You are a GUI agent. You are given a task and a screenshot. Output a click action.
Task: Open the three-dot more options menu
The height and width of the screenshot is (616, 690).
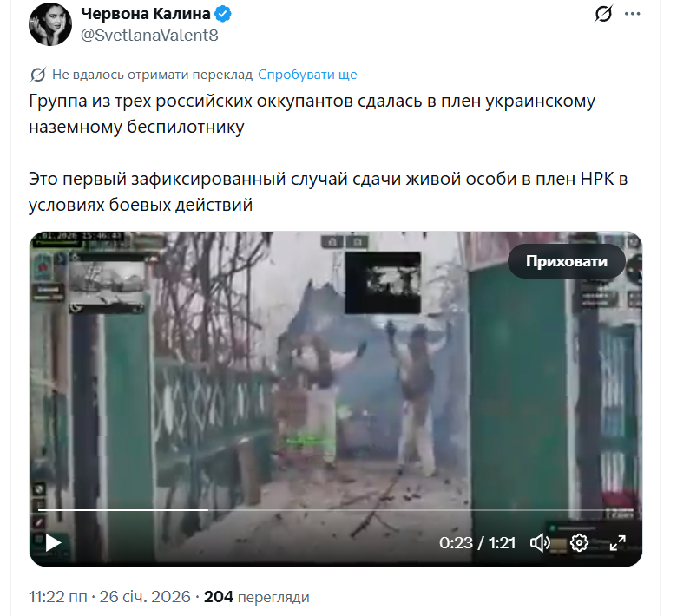click(x=633, y=14)
